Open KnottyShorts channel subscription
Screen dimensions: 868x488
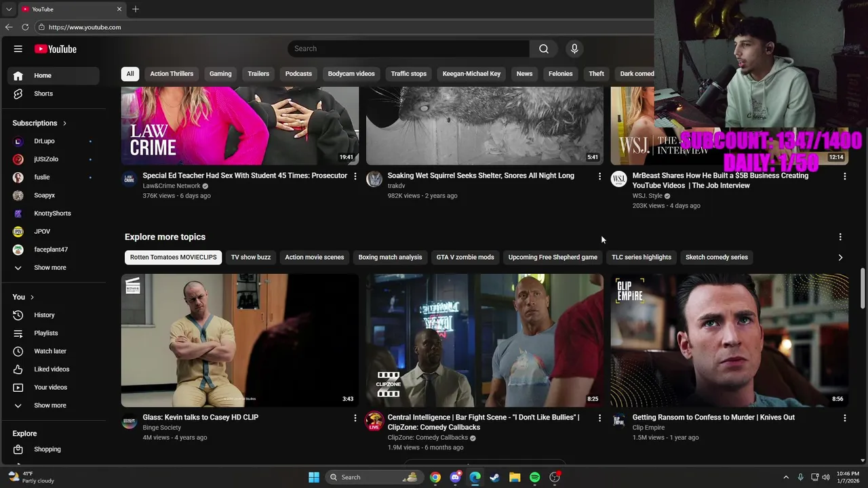[x=52, y=213]
